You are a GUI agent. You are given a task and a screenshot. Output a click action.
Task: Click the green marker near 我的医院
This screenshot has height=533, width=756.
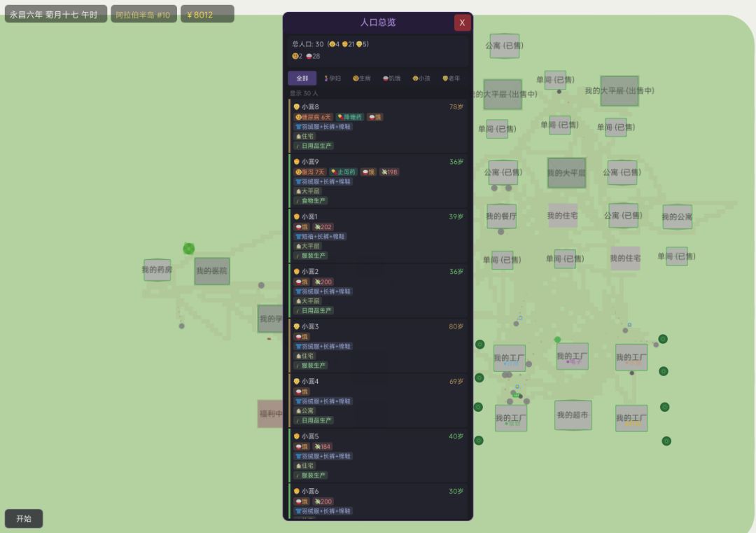[188, 249]
